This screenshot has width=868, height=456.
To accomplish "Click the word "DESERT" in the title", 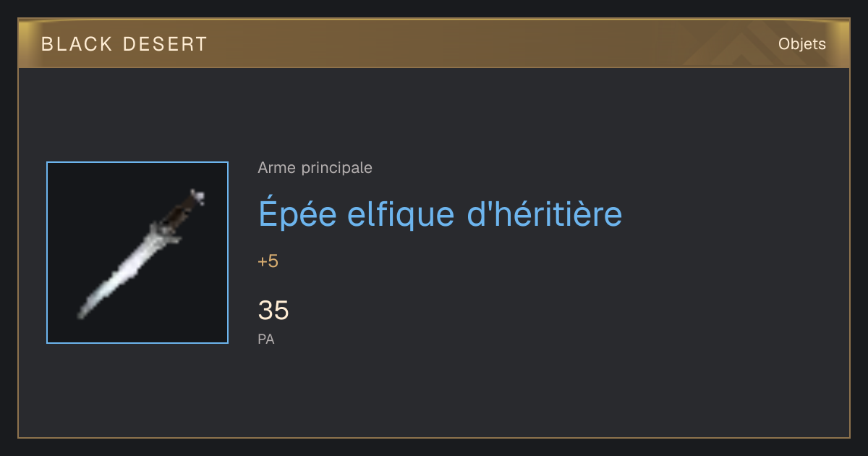I will click(165, 44).
